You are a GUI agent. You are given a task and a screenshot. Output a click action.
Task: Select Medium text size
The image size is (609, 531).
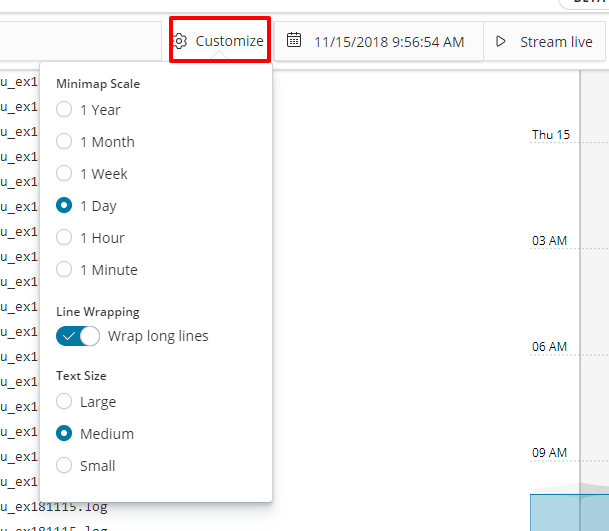(x=64, y=434)
